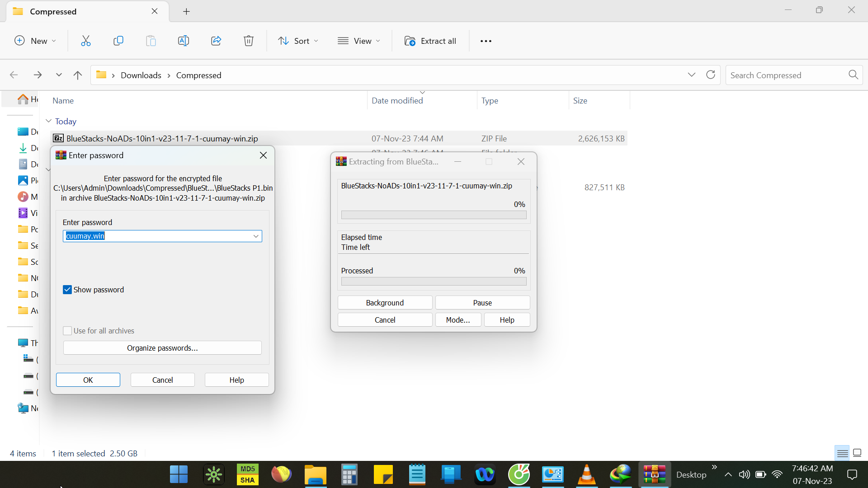Screen dimensions: 868x488
Task: Open Calculator from the taskbar
Action: tap(349, 474)
